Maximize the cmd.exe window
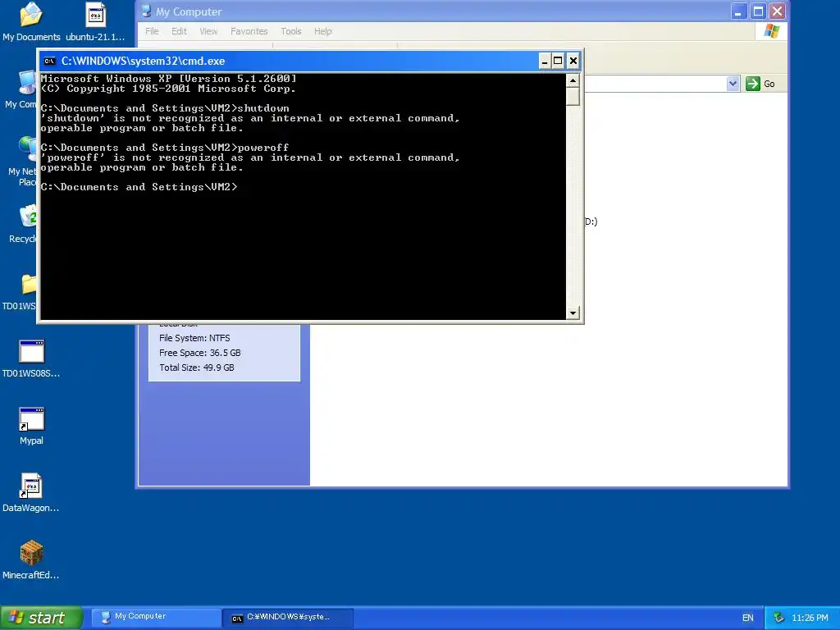This screenshot has height=630, width=840. point(558,61)
